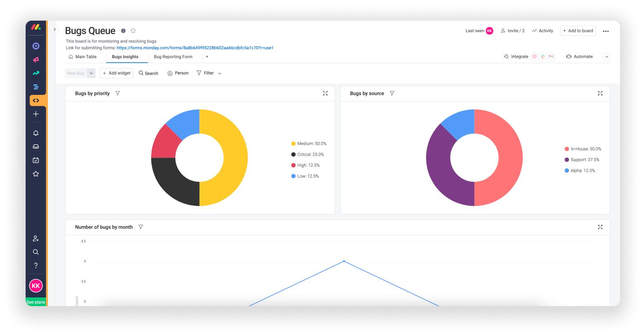
Task: Expand the Filter dropdown chevron
Action: tap(220, 73)
